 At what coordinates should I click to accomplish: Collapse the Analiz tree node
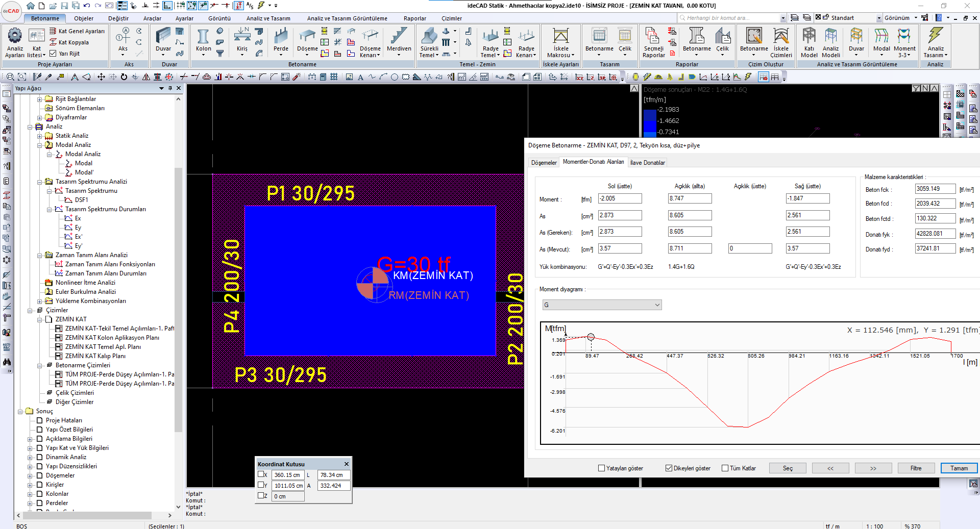click(x=30, y=127)
